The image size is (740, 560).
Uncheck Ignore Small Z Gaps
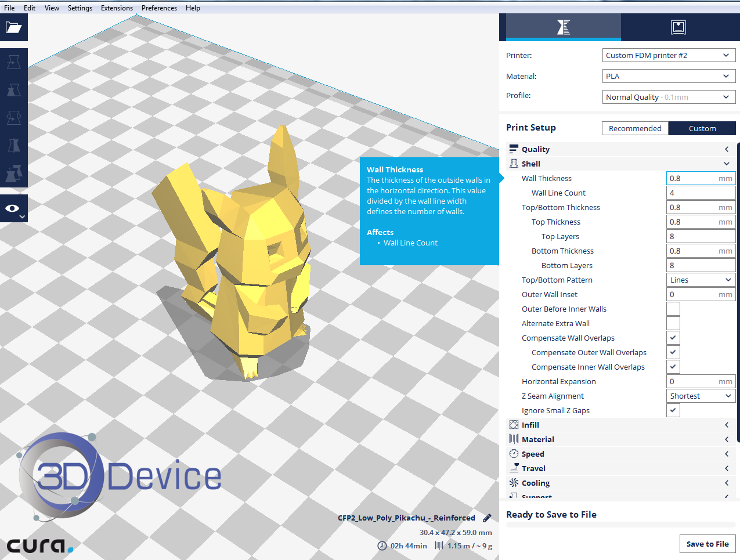coord(673,410)
